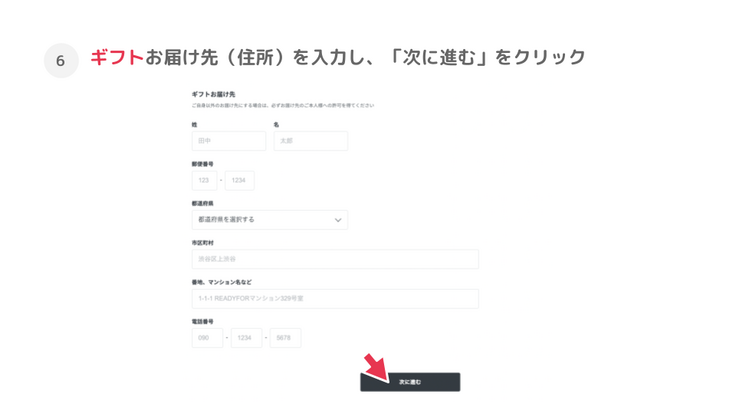Viewport: 736px width, 414px height.
Task: Click the notice about permission from the recipient
Action: click(283, 105)
